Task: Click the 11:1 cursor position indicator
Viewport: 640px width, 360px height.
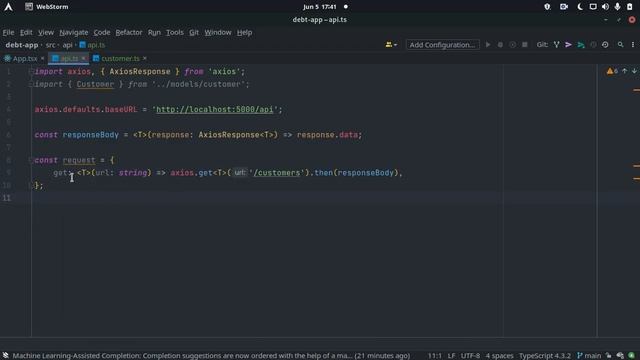Action: [434, 356]
